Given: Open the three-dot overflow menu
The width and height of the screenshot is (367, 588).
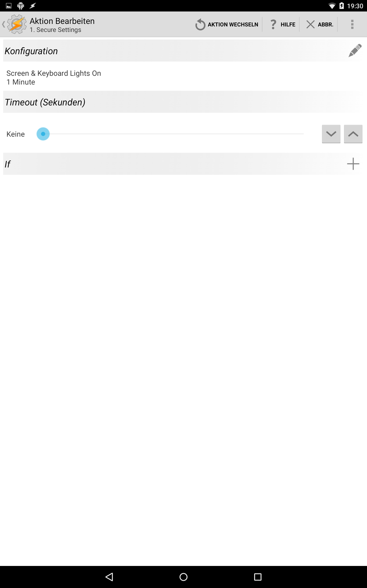Looking at the screenshot, I should click(352, 24).
